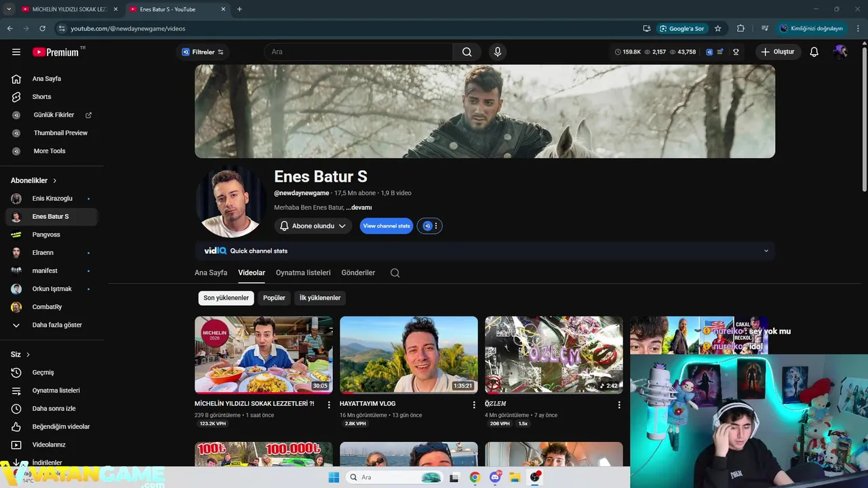Start voice search with microphone icon
This screenshot has height=488, width=868.
coord(498,52)
